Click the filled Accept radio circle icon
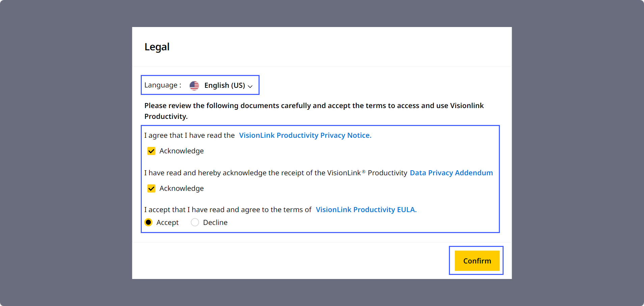The height and width of the screenshot is (306, 644). pos(149,222)
